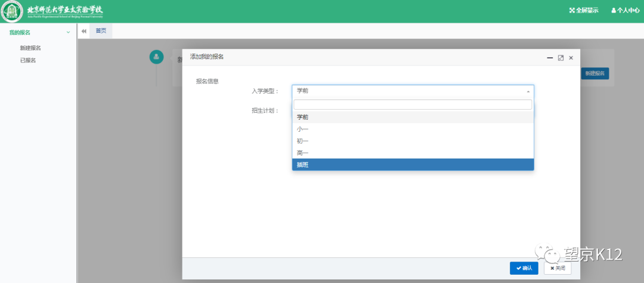
Task: Maximize the 添加我的报名 dialog
Action: tap(561, 58)
